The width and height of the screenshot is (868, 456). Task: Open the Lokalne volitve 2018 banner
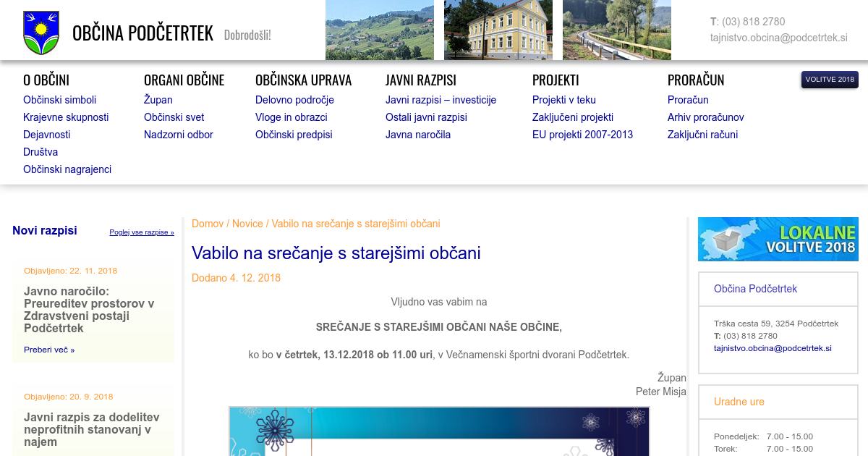(778, 240)
